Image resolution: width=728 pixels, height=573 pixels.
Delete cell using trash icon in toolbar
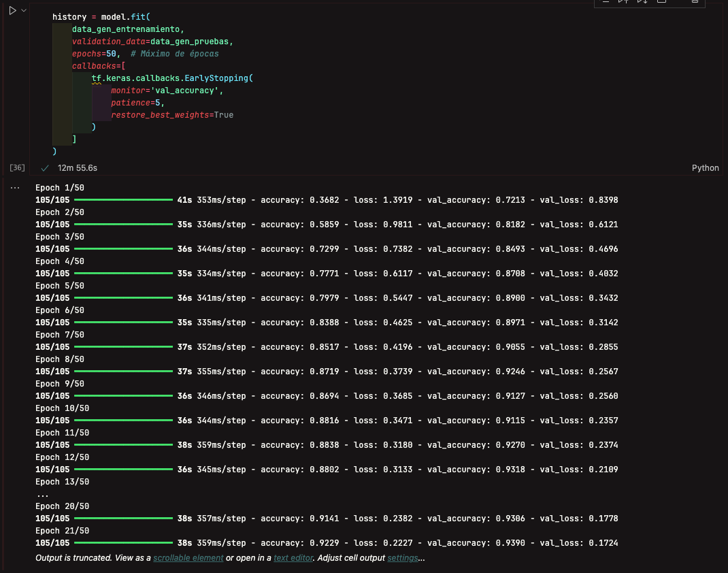pyautogui.click(x=695, y=2)
